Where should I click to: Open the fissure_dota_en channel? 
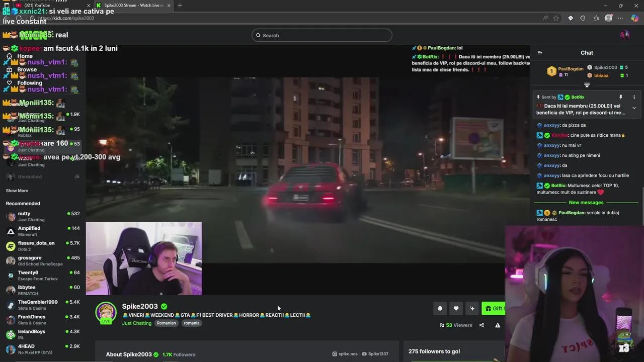pyautogui.click(x=43, y=246)
